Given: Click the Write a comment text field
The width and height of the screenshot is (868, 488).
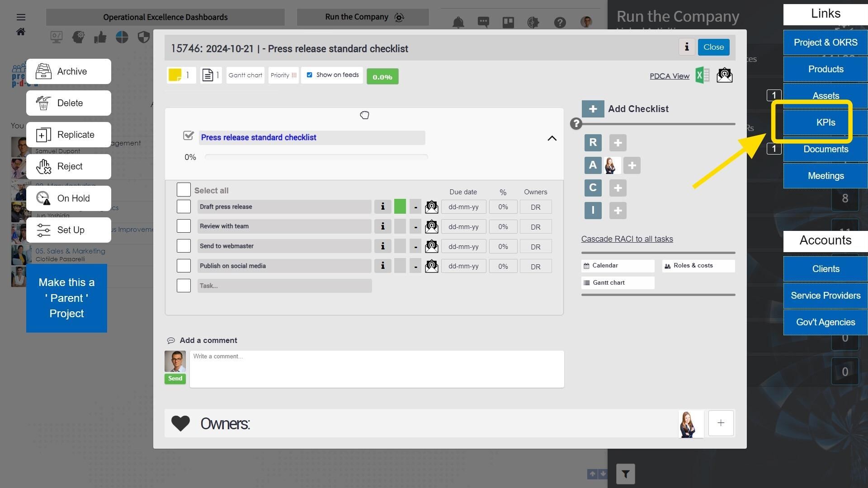Looking at the screenshot, I should [376, 369].
